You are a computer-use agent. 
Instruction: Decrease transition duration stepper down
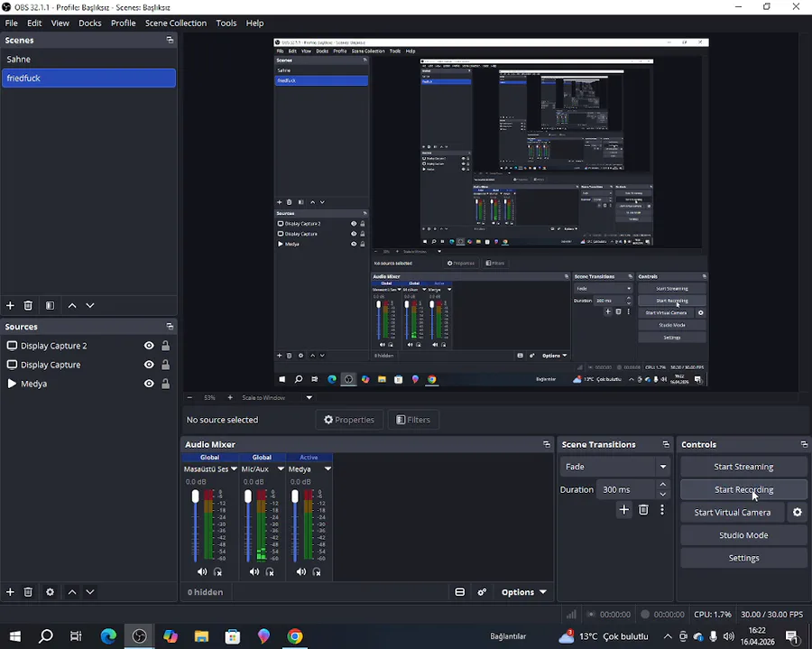coord(663,494)
